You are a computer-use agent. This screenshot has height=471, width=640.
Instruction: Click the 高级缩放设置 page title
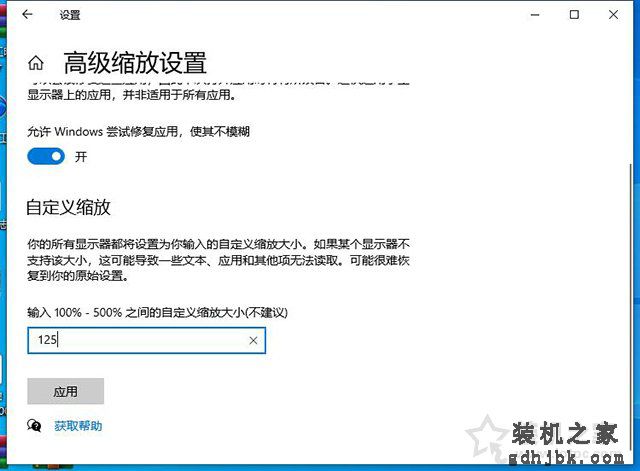tap(135, 62)
